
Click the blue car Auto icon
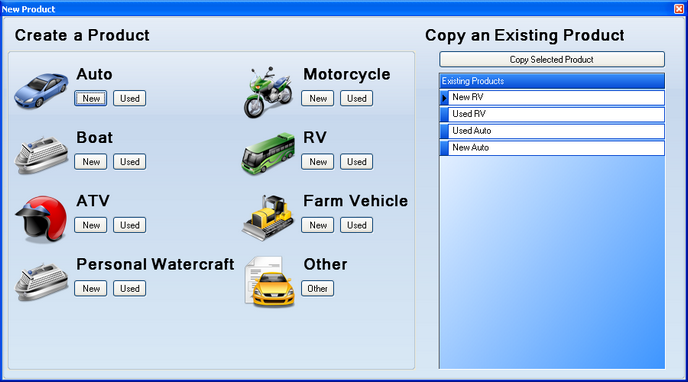41,90
